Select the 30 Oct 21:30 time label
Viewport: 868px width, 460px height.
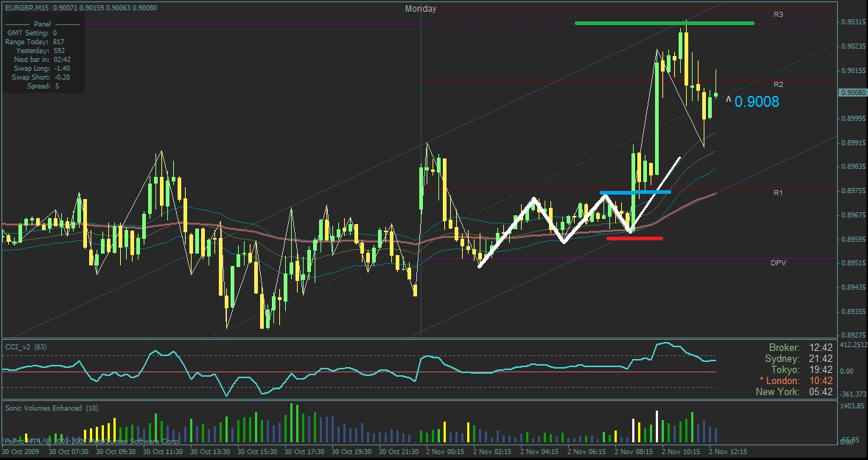point(399,452)
